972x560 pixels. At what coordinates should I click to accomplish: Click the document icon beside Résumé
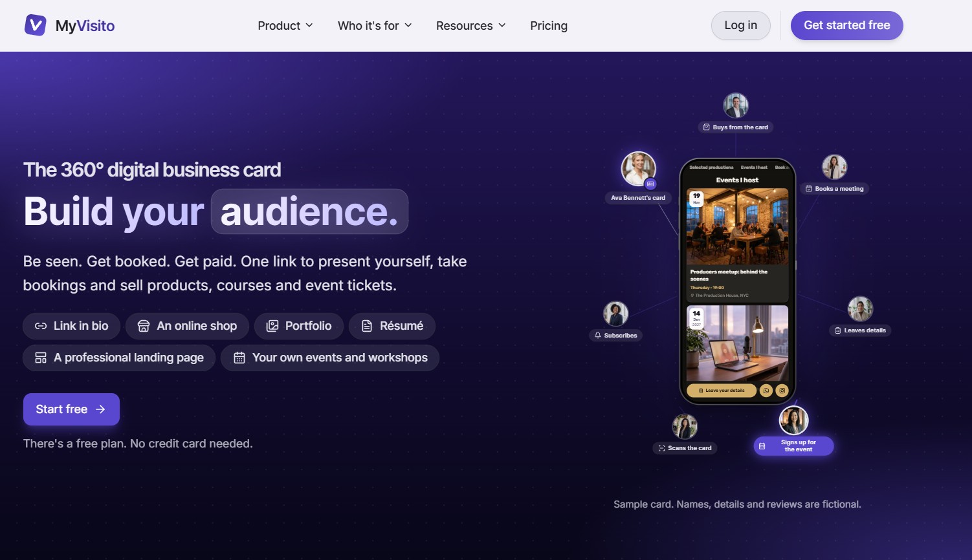pos(367,326)
